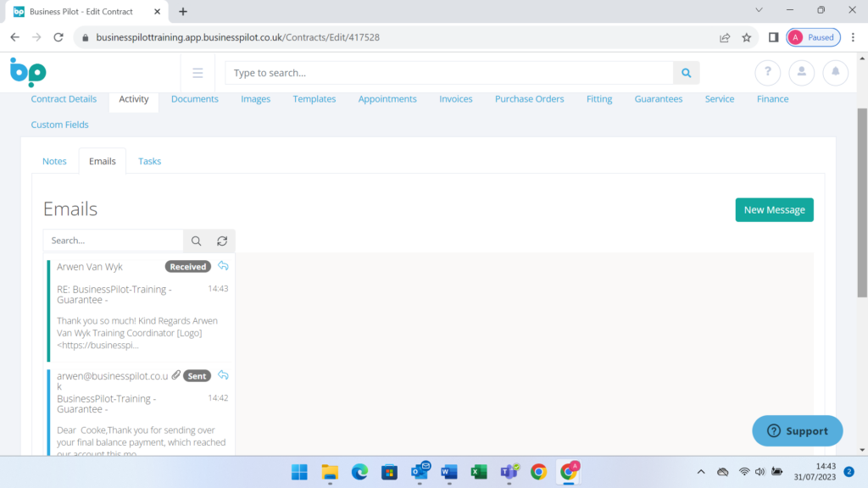Switch to the Service tab
Viewport: 868px width, 488px height.
[x=720, y=99]
